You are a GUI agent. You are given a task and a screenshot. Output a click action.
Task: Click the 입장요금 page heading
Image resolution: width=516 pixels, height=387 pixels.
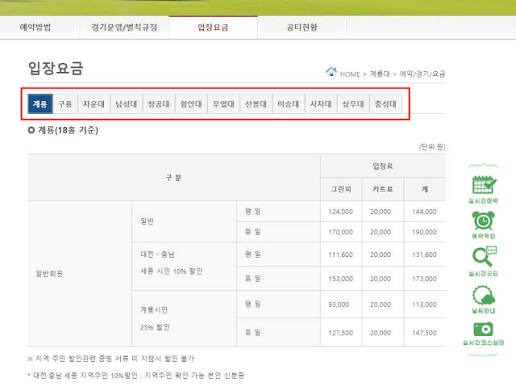pos(56,68)
